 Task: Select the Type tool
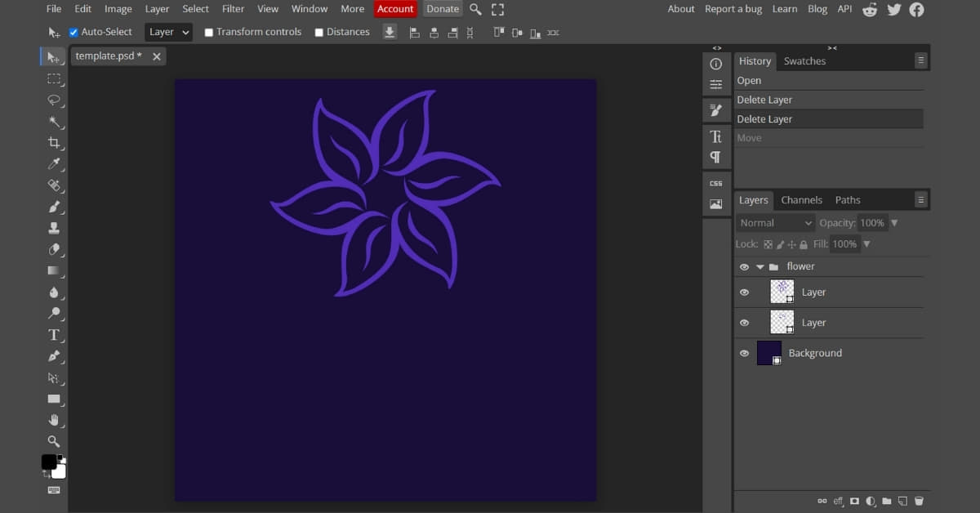coord(53,335)
